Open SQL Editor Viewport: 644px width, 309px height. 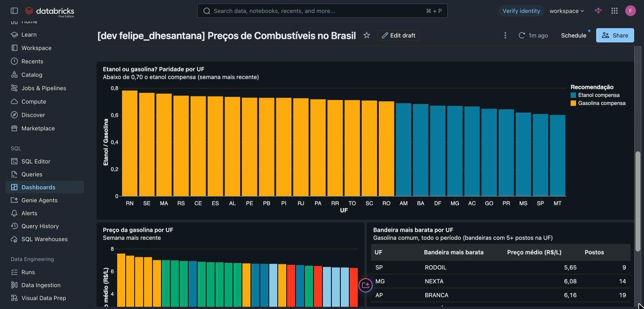(36, 161)
